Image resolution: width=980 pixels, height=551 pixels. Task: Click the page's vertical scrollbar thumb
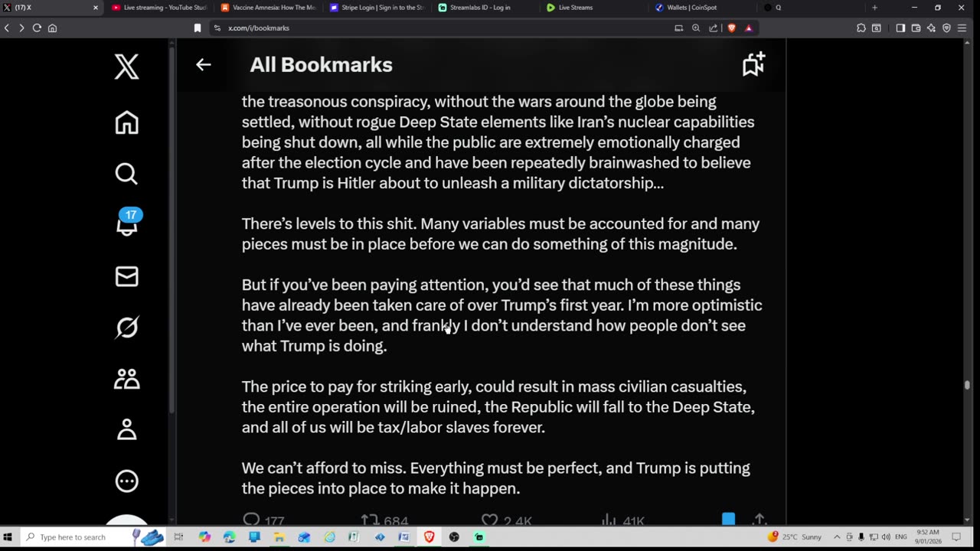[x=967, y=385]
